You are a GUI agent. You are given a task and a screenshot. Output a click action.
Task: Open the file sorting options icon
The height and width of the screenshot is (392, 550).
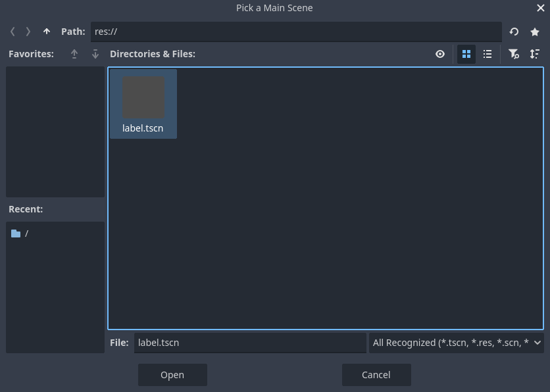(x=534, y=54)
